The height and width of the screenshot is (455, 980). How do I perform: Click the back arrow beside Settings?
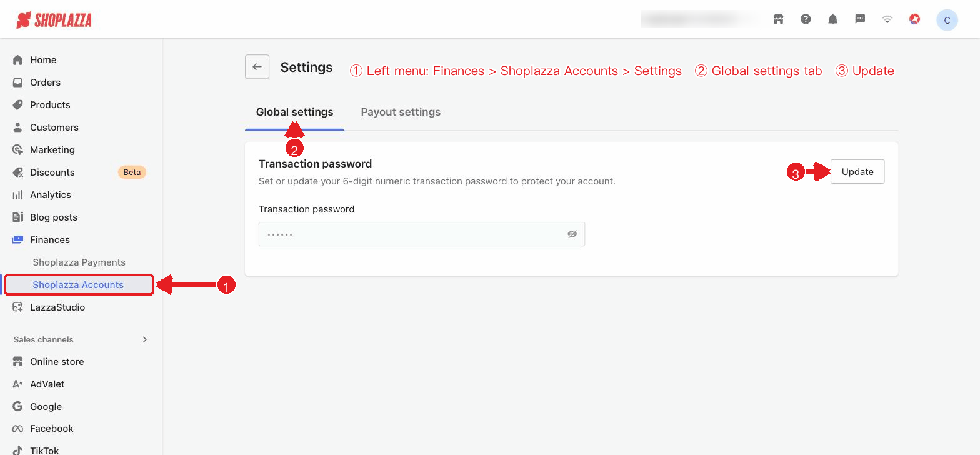(x=257, y=67)
